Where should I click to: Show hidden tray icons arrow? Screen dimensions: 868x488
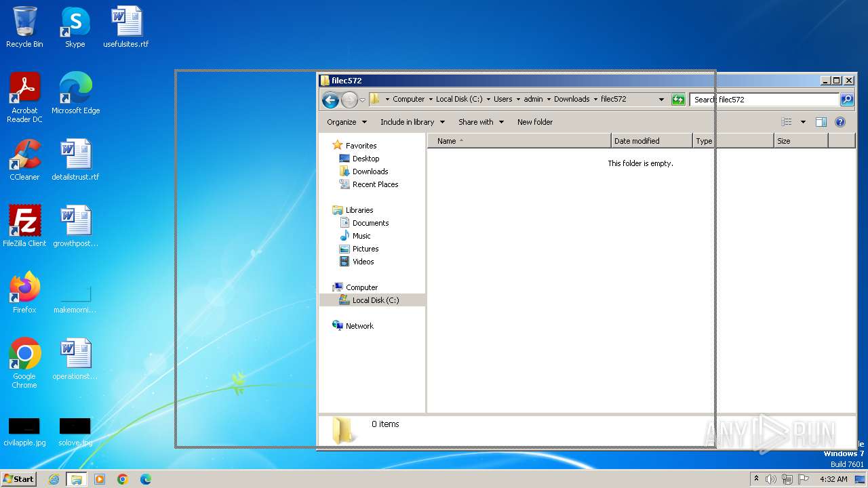click(756, 479)
